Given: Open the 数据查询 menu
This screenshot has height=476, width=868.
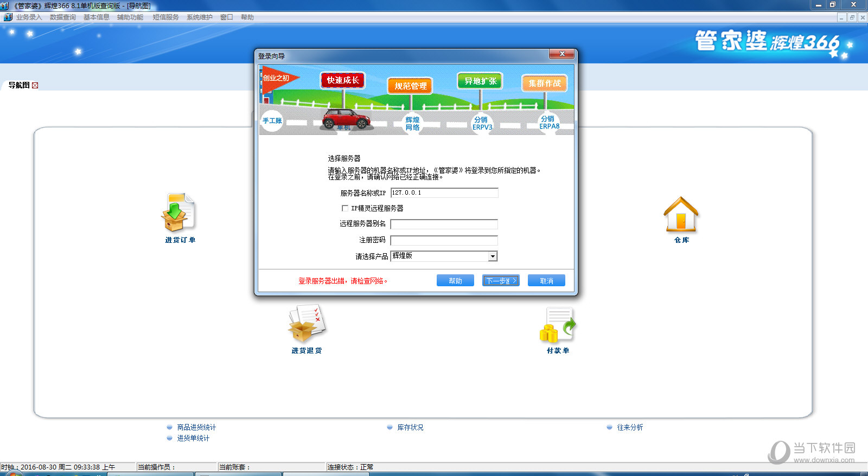Looking at the screenshot, I should pyautogui.click(x=63, y=17).
